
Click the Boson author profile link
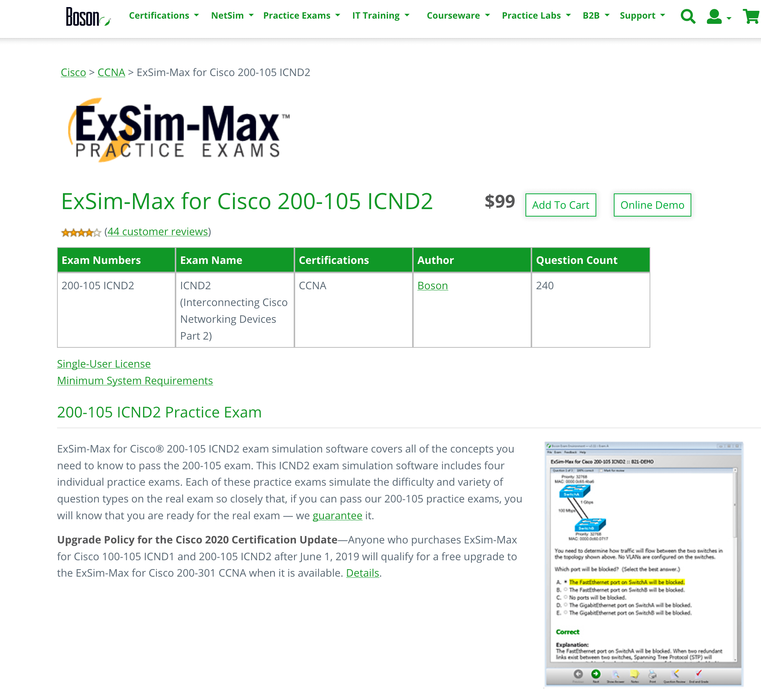432,285
